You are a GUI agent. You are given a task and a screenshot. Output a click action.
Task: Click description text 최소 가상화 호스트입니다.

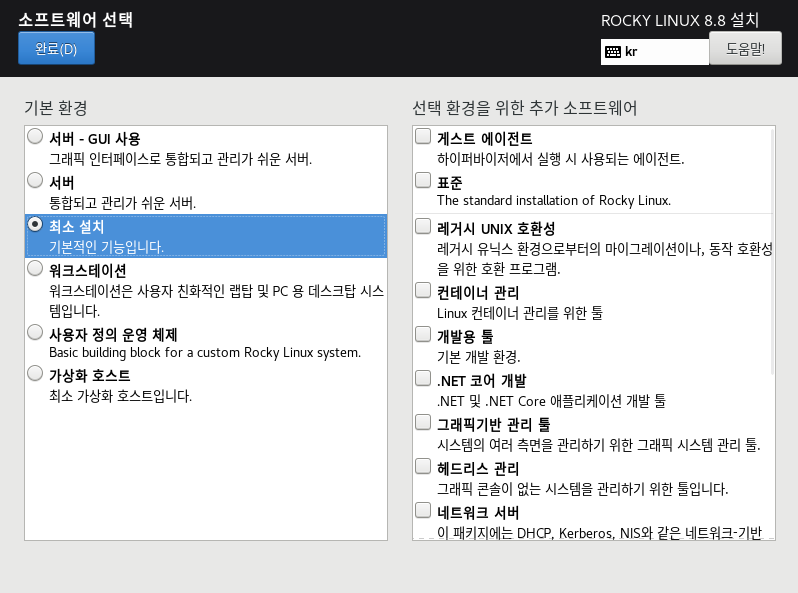120,396
